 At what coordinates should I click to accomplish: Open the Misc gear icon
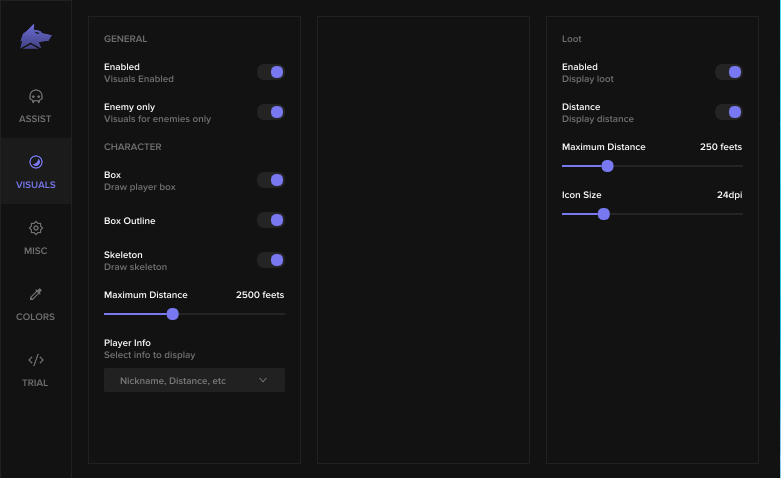point(36,228)
